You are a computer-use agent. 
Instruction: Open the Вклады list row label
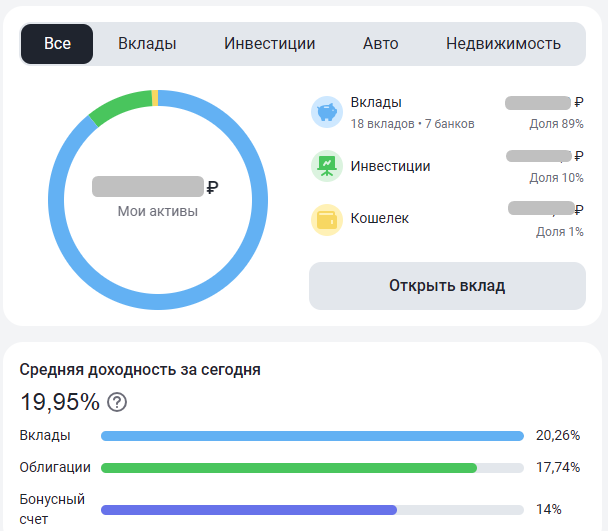(376, 102)
